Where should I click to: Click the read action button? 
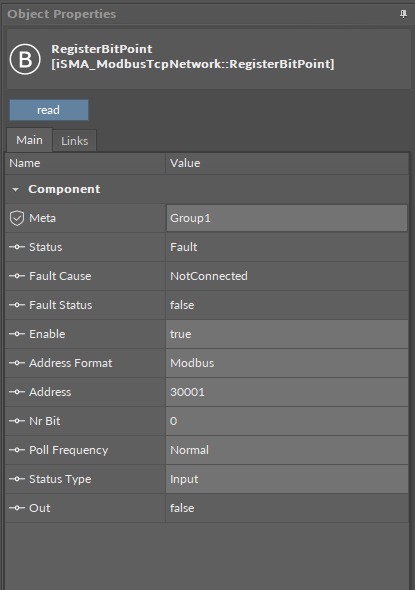(x=49, y=110)
